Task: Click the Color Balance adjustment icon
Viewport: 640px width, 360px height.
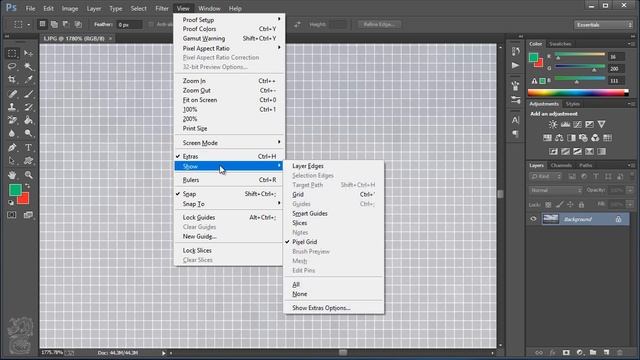Action: [559, 138]
